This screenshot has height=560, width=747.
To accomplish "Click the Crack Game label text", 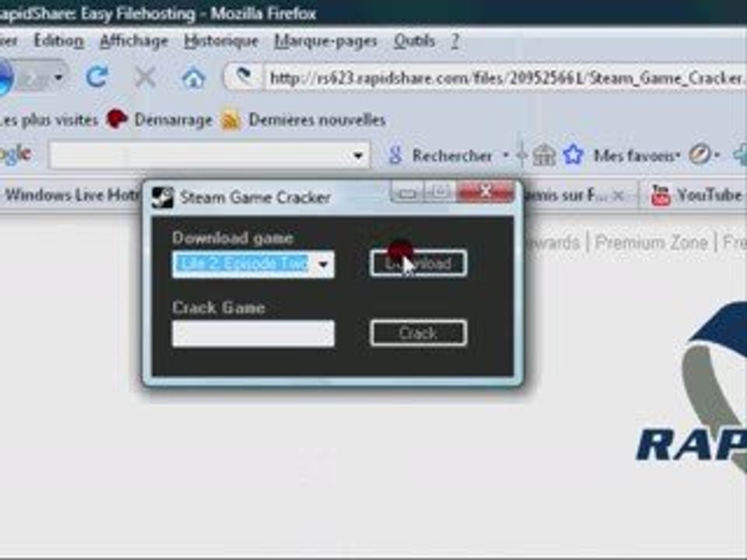I will click(219, 308).
